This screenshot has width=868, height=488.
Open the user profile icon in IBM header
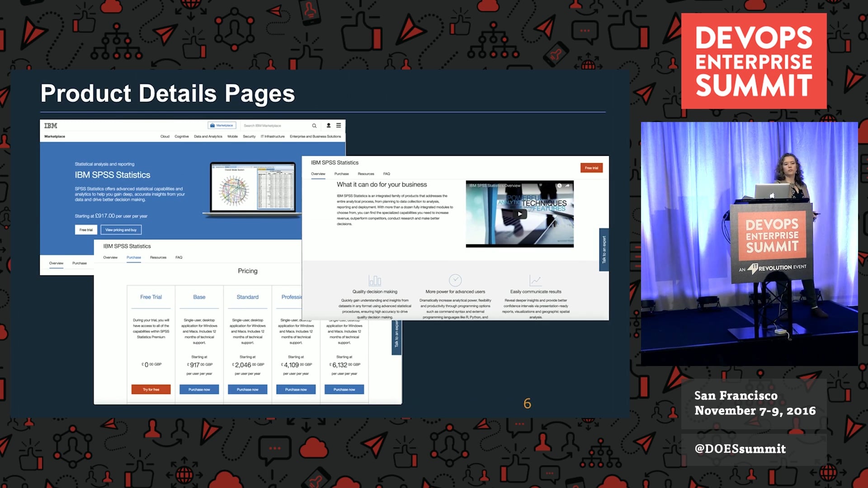329,126
